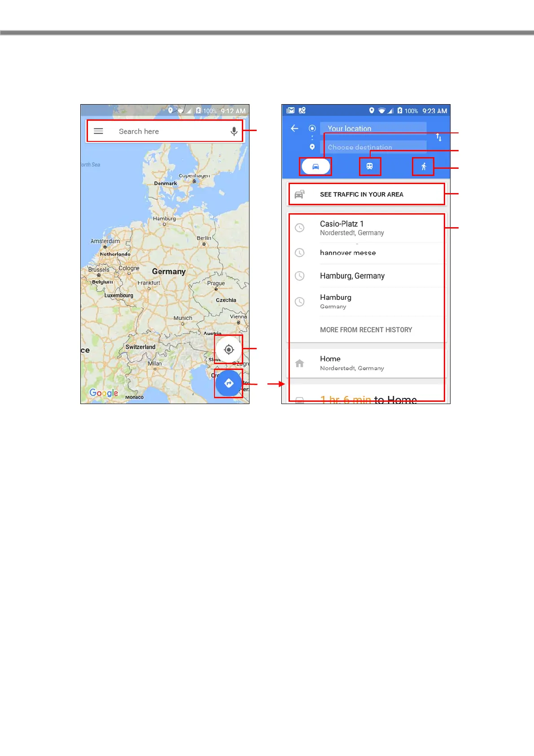Tap clock icon beside hannover messe
This screenshot has width=534, height=756.
[x=299, y=253]
